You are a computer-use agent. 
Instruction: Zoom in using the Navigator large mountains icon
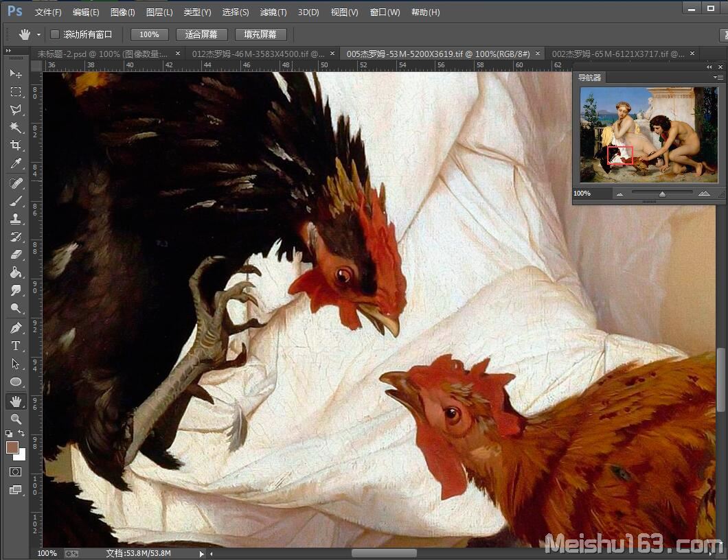(x=704, y=194)
